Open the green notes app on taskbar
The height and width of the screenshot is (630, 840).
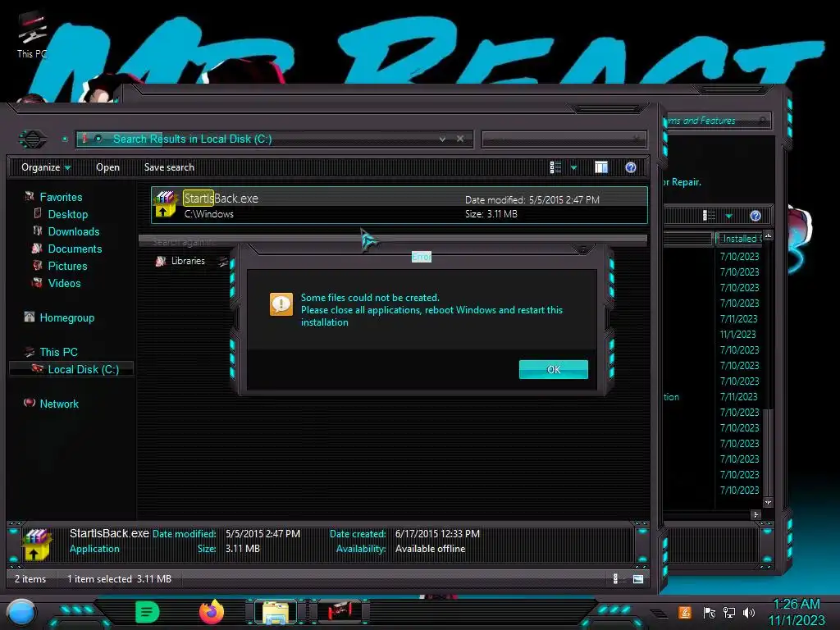coord(148,612)
